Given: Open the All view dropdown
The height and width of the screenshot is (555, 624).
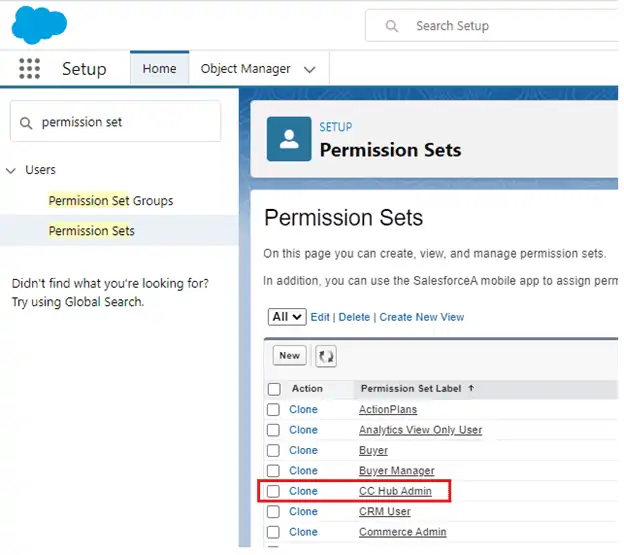Looking at the screenshot, I should [x=287, y=317].
